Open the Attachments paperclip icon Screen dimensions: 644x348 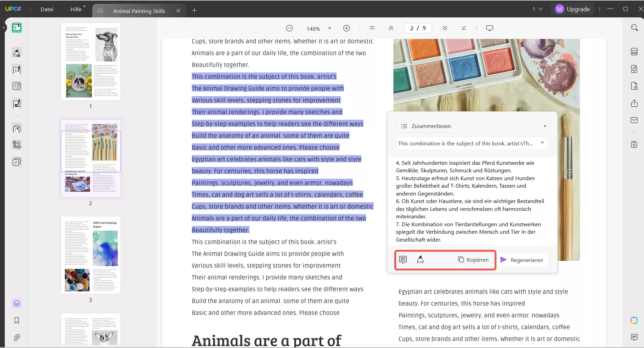[16, 337]
